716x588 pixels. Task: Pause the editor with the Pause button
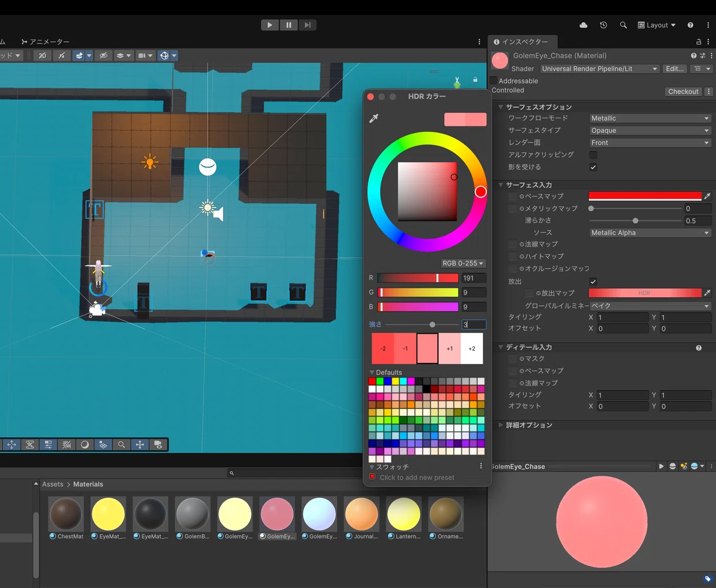289,25
